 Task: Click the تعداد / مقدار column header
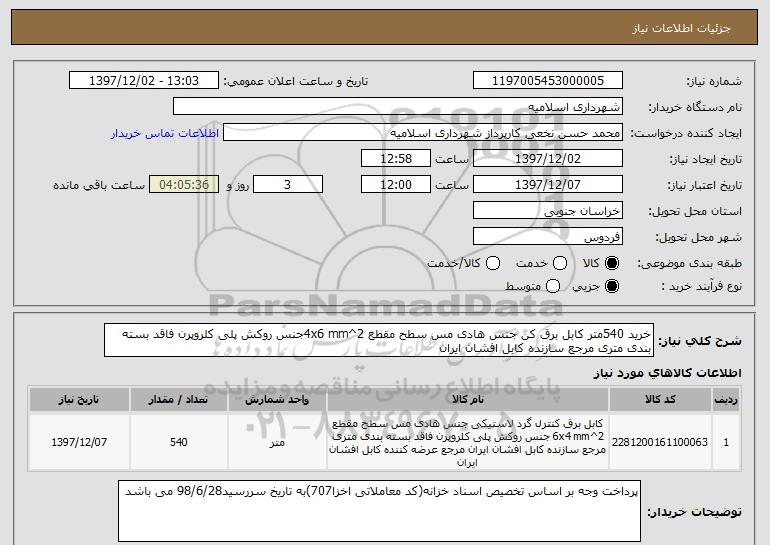click(x=179, y=400)
